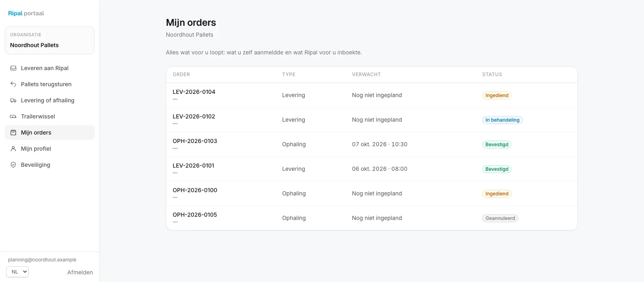Viewport: 644px width, 282px height.
Task: Click the inbox icon beside Leveren aan Ripal
Action: coord(13,68)
